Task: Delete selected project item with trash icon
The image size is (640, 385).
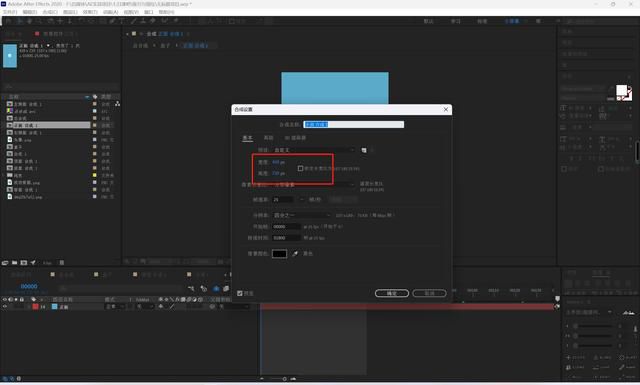Action: point(62,263)
